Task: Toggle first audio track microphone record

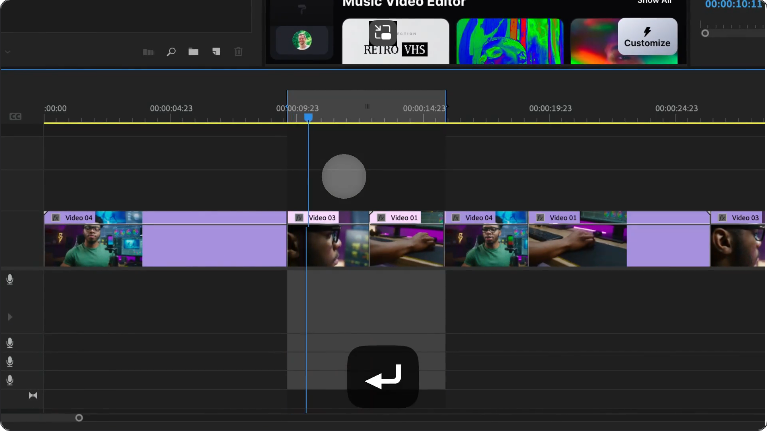Action: pos(10,280)
